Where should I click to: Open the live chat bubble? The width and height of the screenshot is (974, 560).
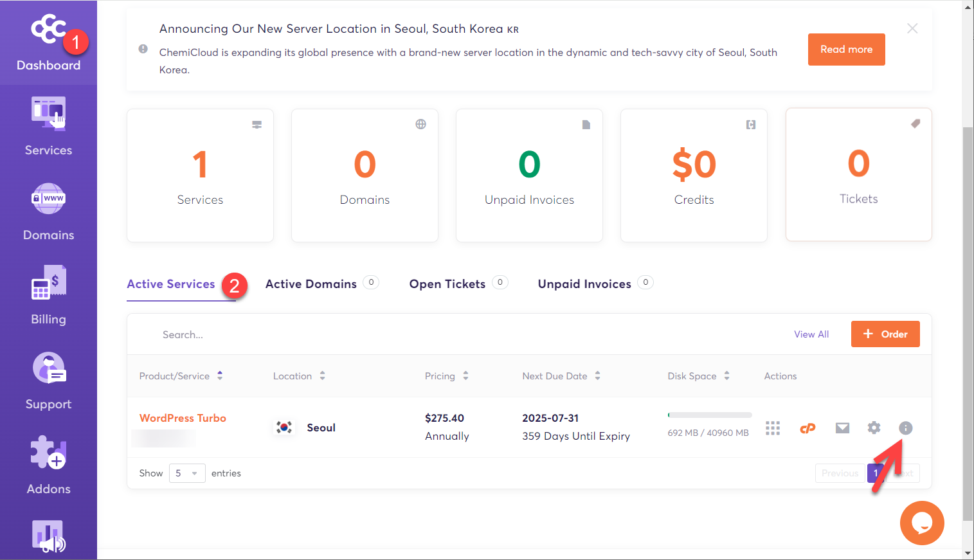click(922, 523)
